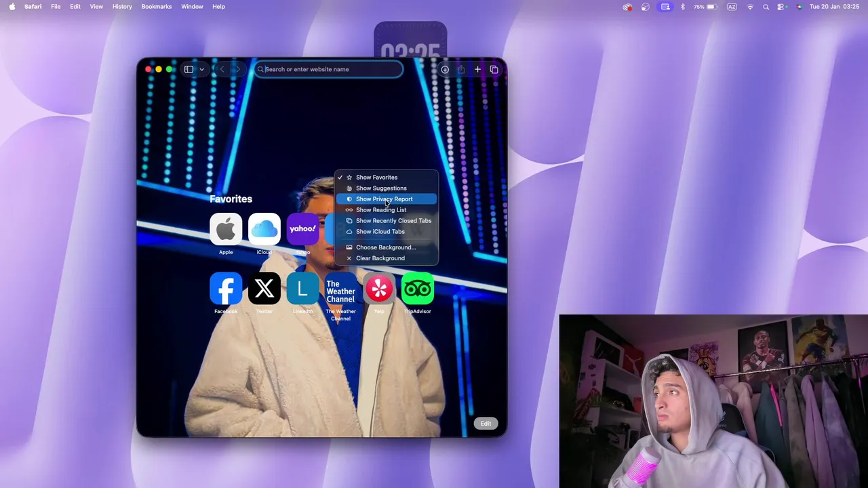
Task: Enable Show Recently Closed Tabs
Action: click(x=387, y=221)
